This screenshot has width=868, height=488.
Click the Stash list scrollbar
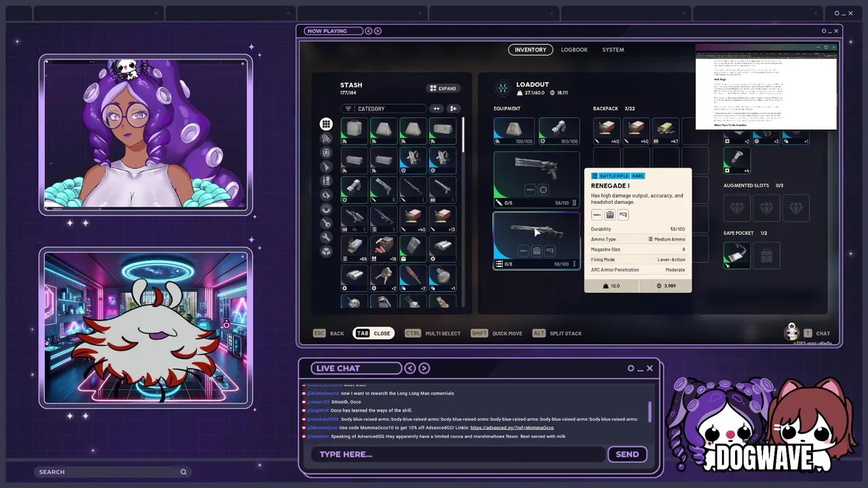(x=464, y=136)
